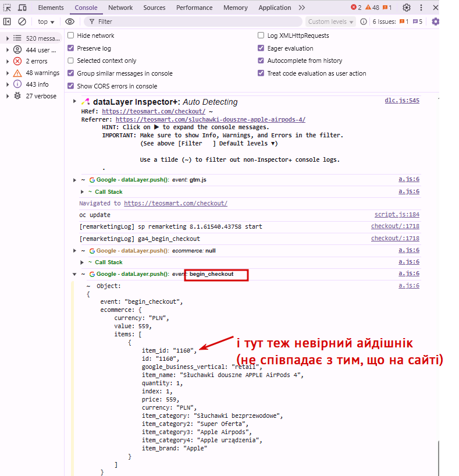459x476 pixels.
Task: Expand the second Call Stack entry
Action: click(x=82, y=262)
